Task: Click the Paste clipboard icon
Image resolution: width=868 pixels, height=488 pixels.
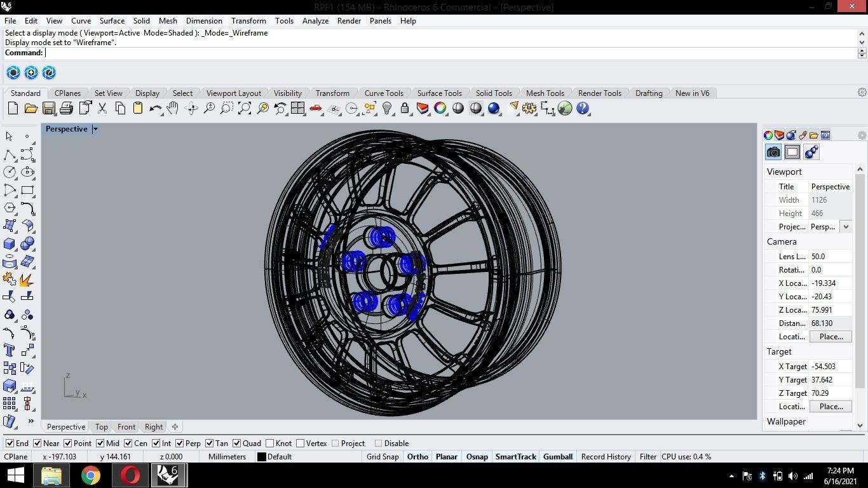Action: 137,109
